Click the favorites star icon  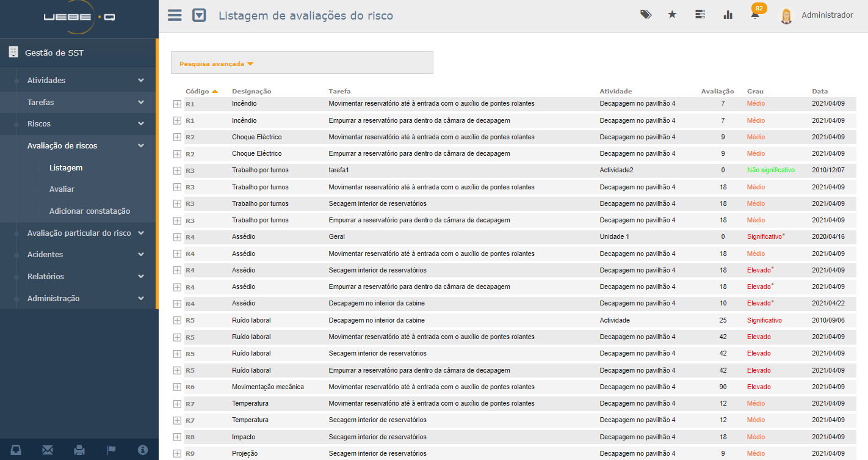pos(672,15)
